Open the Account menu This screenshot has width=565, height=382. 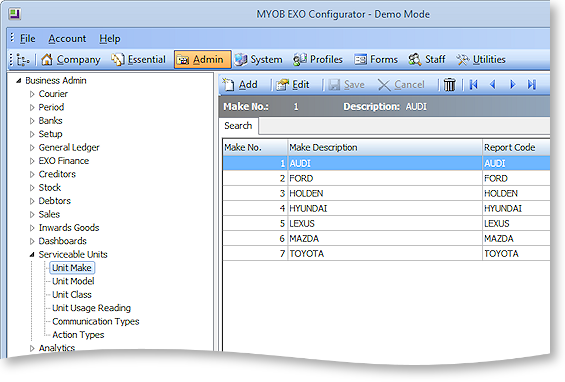pos(67,39)
